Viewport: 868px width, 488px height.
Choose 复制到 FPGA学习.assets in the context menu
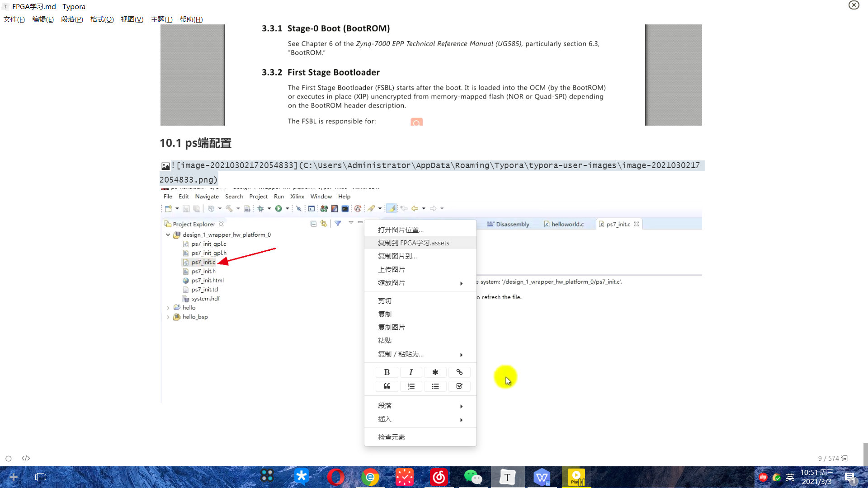point(420,243)
